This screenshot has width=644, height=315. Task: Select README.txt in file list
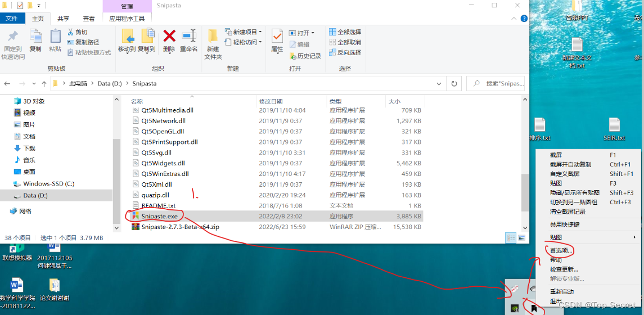point(159,205)
